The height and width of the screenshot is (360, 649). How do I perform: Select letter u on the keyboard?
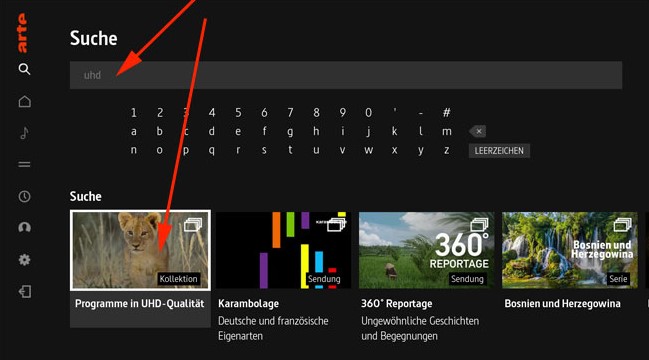point(316,150)
